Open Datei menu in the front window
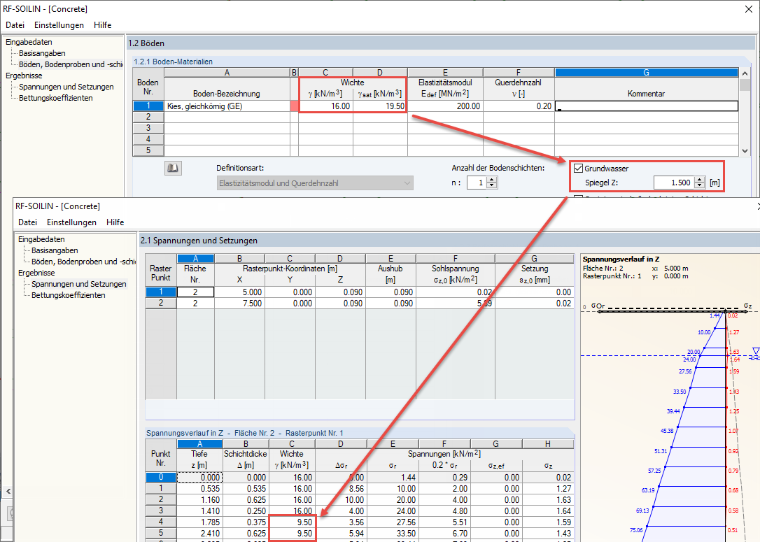Screen dimensions: 760x542 click(28, 222)
